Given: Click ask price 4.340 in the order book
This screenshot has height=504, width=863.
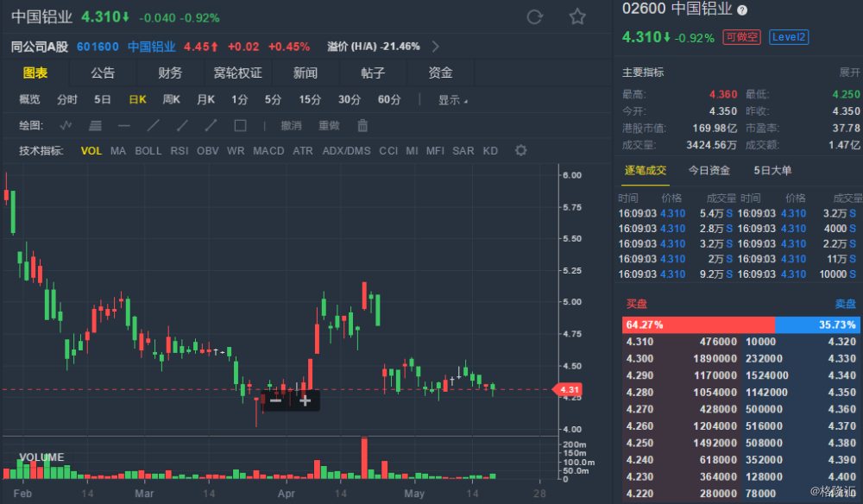Looking at the screenshot, I should pos(842,375).
